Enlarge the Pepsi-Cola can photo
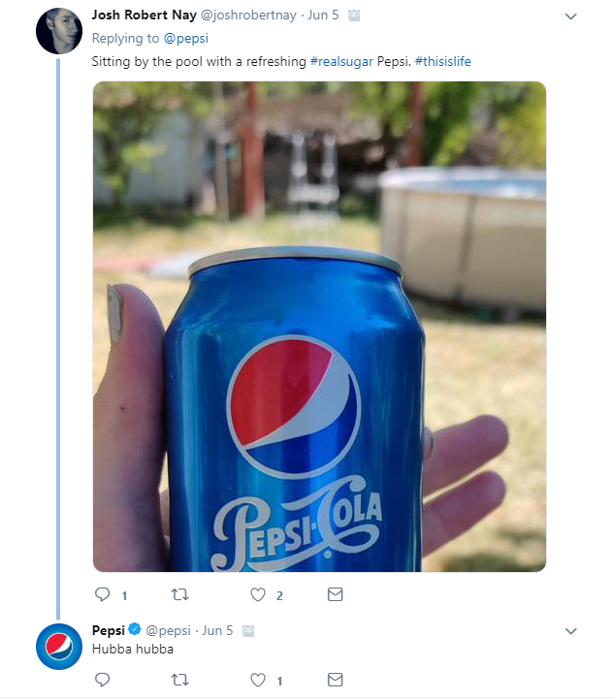 point(319,326)
